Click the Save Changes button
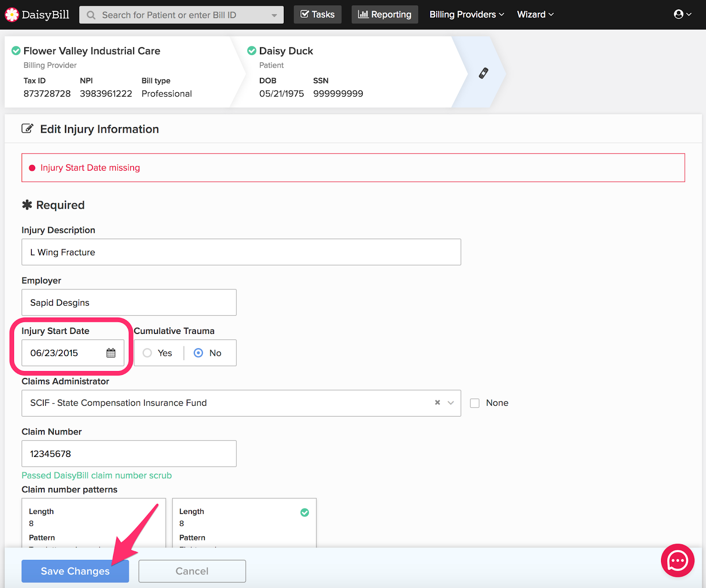 tap(75, 571)
